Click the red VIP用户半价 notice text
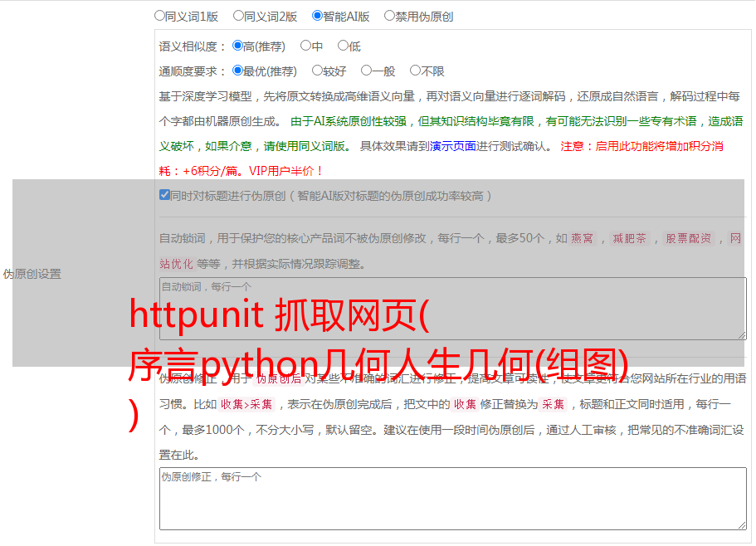This screenshot has height=546, width=756. [285, 171]
